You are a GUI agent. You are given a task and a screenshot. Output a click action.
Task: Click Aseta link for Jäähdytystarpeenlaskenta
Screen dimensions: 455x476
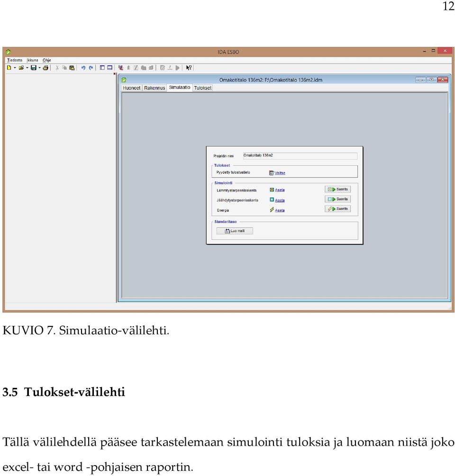point(280,200)
